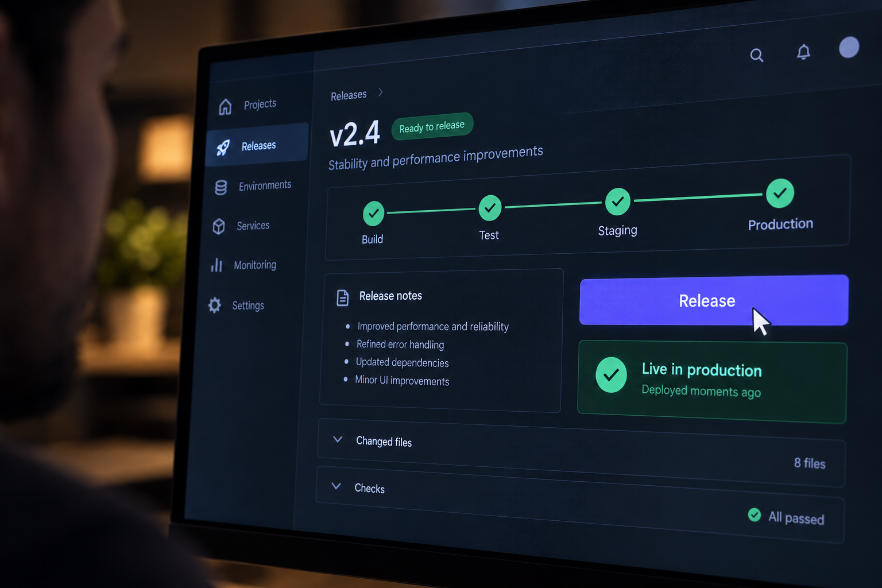Click the Refined error handling note
Image resolution: width=882 pixels, height=588 pixels.
point(400,344)
